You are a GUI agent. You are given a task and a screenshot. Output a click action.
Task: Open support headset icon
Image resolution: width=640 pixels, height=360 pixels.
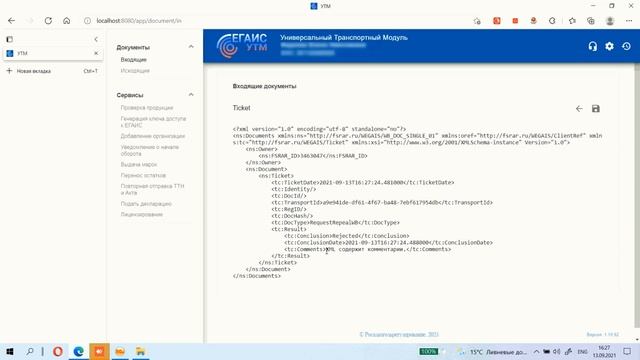[x=593, y=47]
